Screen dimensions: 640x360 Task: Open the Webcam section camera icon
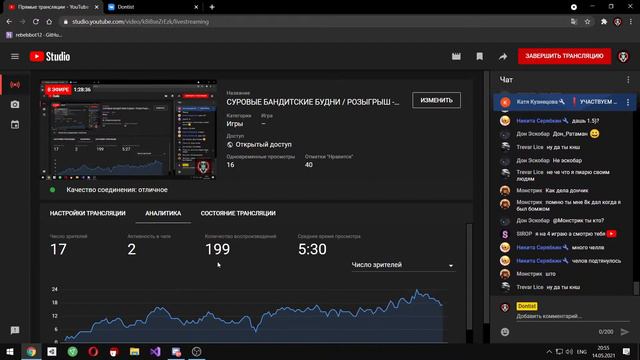pos(15,104)
